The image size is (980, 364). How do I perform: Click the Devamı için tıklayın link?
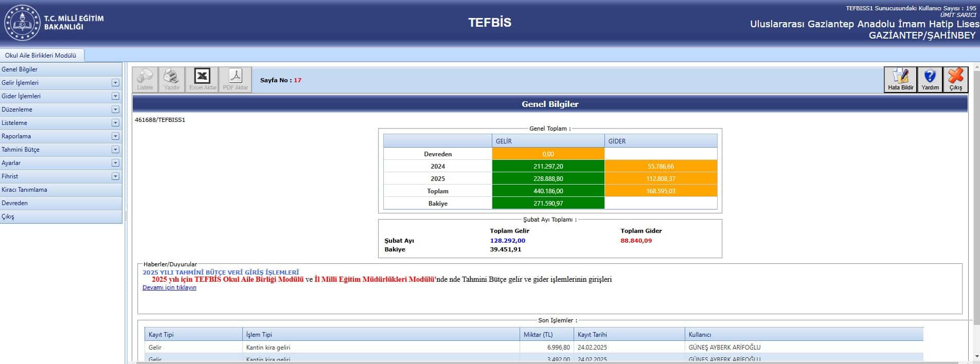169,287
